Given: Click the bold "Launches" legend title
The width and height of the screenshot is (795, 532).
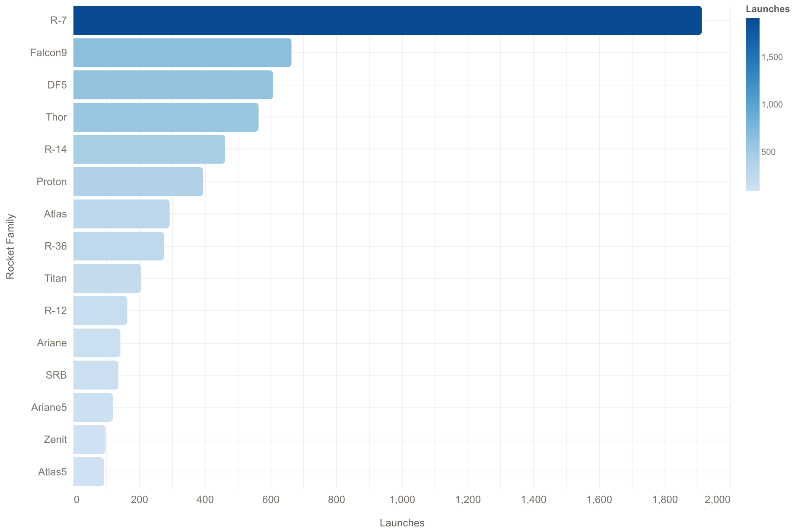Looking at the screenshot, I should [x=768, y=9].
